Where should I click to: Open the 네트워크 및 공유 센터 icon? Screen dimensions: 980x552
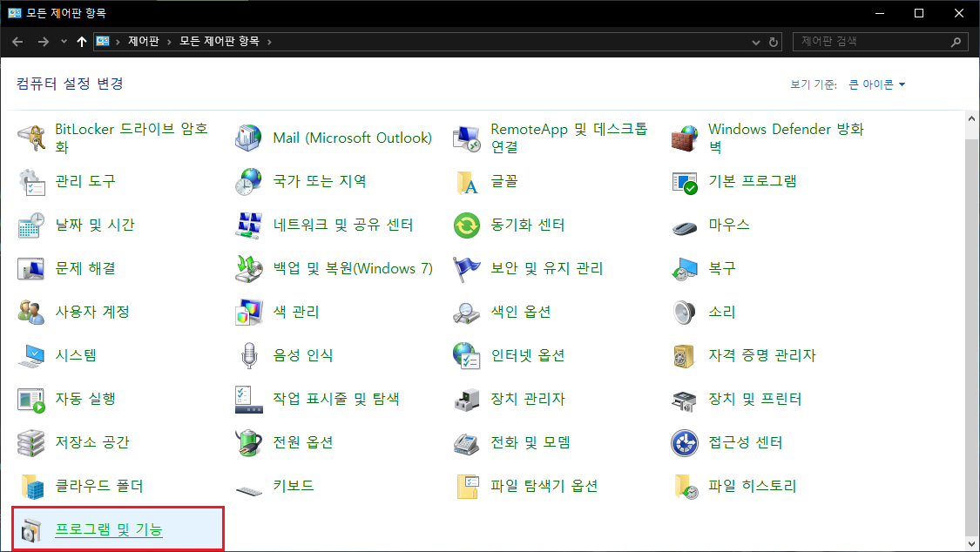[249, 225]
